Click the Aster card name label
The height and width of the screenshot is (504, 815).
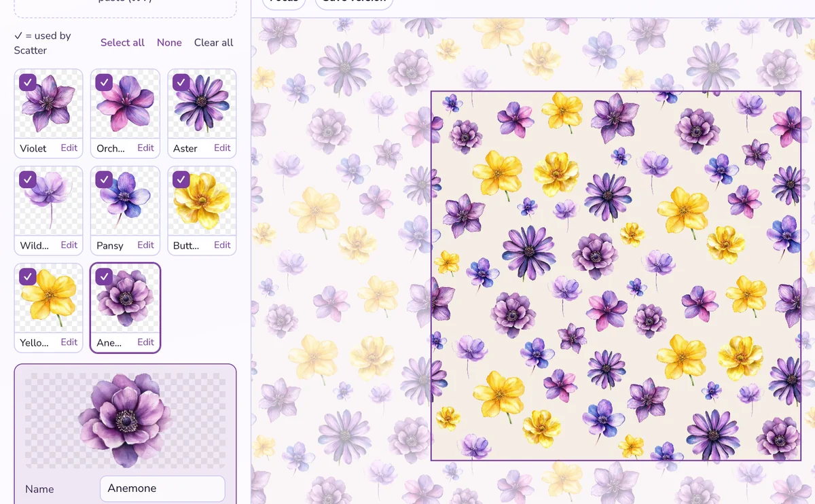(x=185, y=148)
